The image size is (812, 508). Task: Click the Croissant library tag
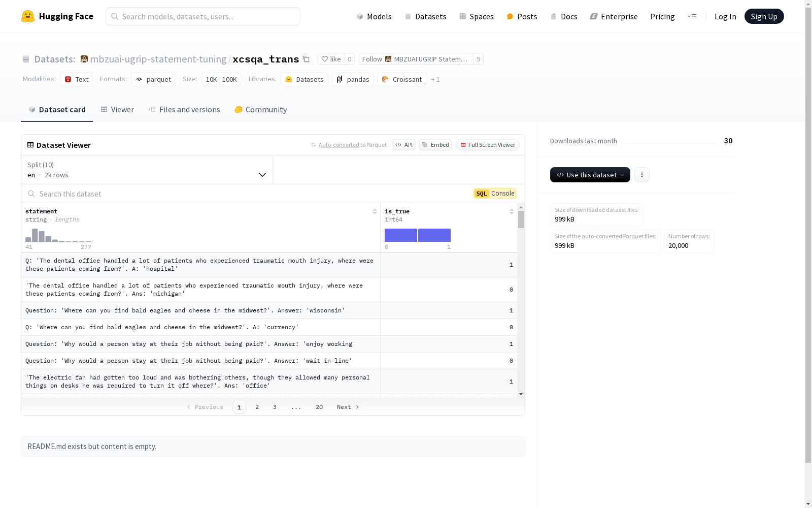click(x=402, y=79)
